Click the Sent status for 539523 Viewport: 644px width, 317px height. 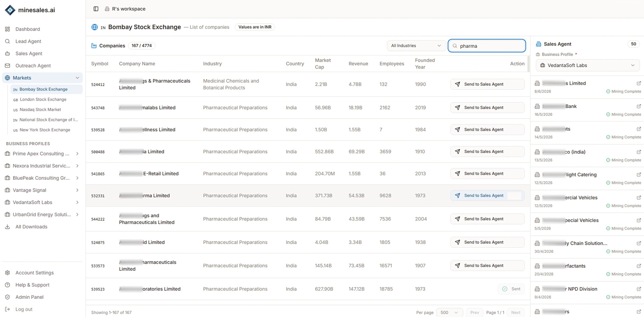coord(511,289)
